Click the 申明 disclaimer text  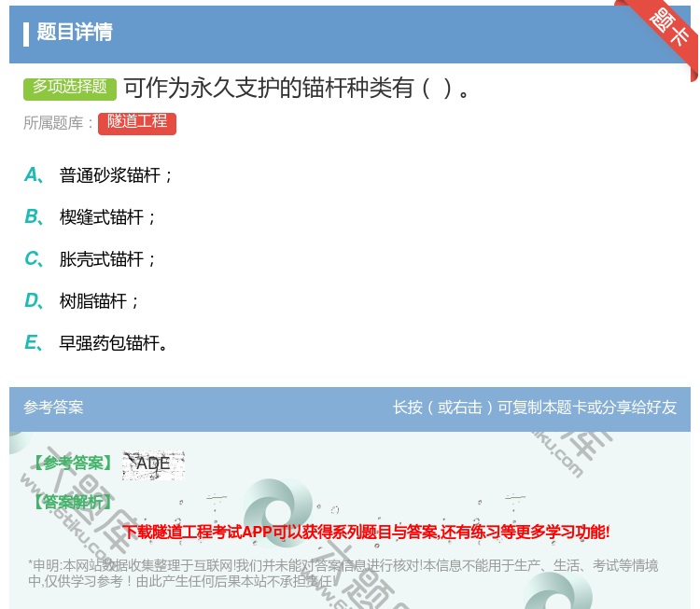(343, 574)
